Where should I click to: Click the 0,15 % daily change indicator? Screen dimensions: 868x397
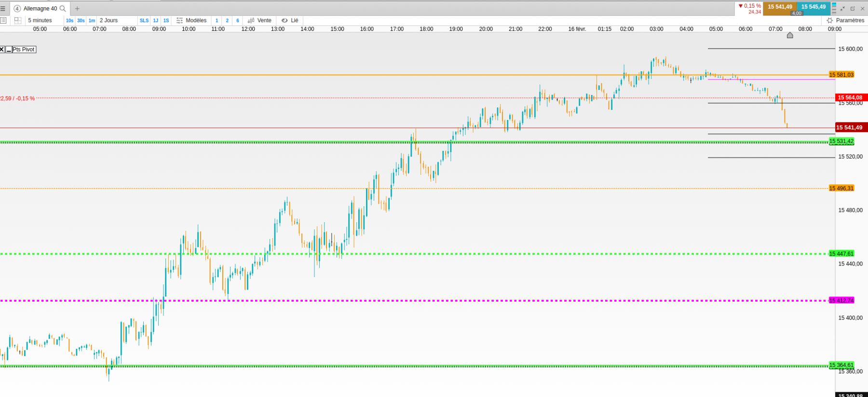click(x=750, y=6)
